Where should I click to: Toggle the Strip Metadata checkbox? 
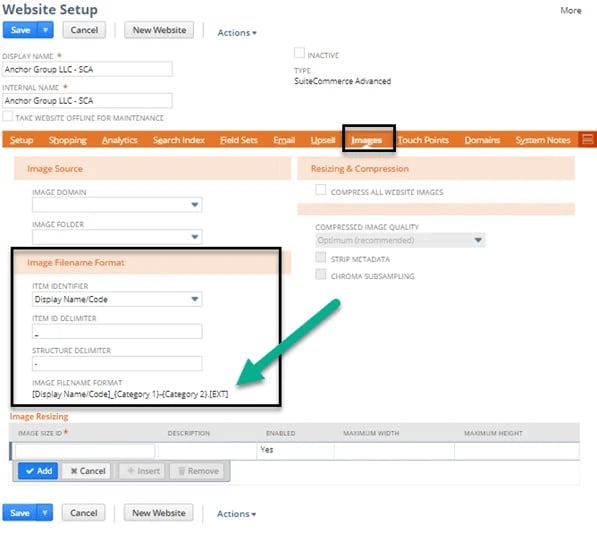coord(321,257)
